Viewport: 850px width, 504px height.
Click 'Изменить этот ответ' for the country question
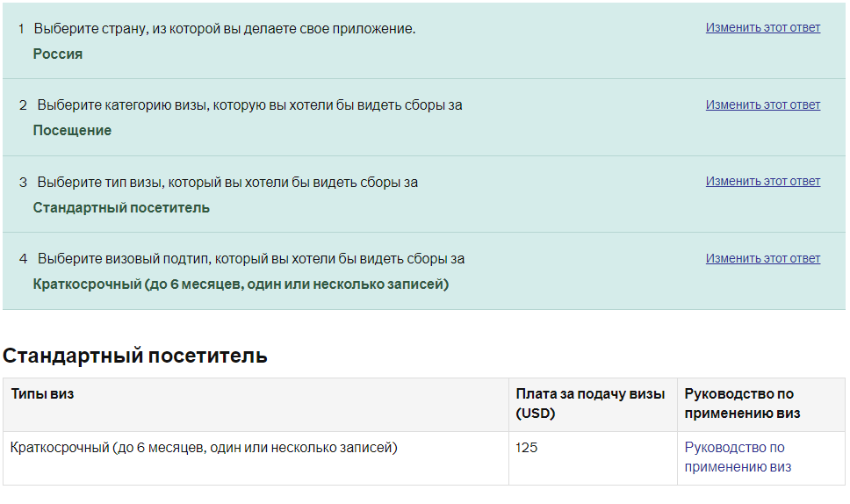click(763, 27)
